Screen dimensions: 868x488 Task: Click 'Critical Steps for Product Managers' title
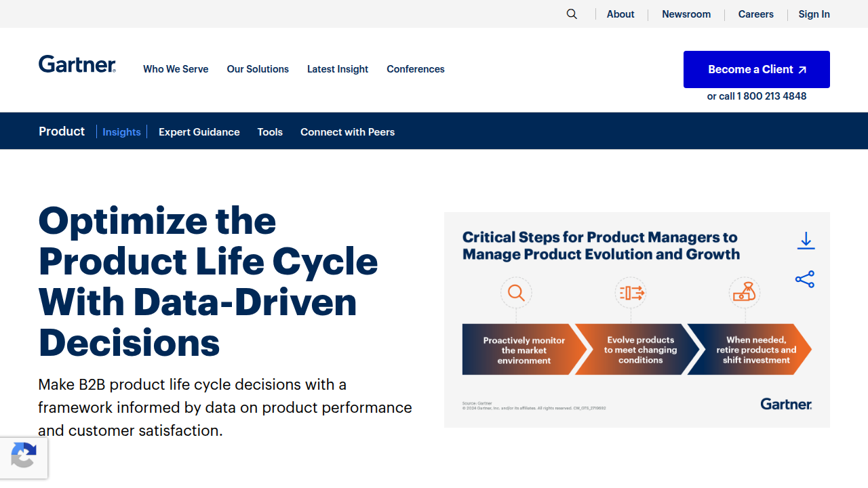(601, 245)
